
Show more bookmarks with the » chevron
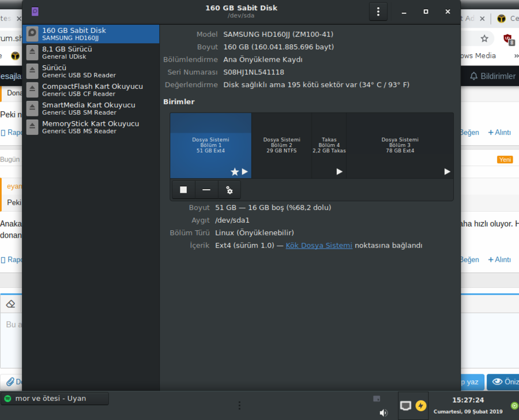516,55
